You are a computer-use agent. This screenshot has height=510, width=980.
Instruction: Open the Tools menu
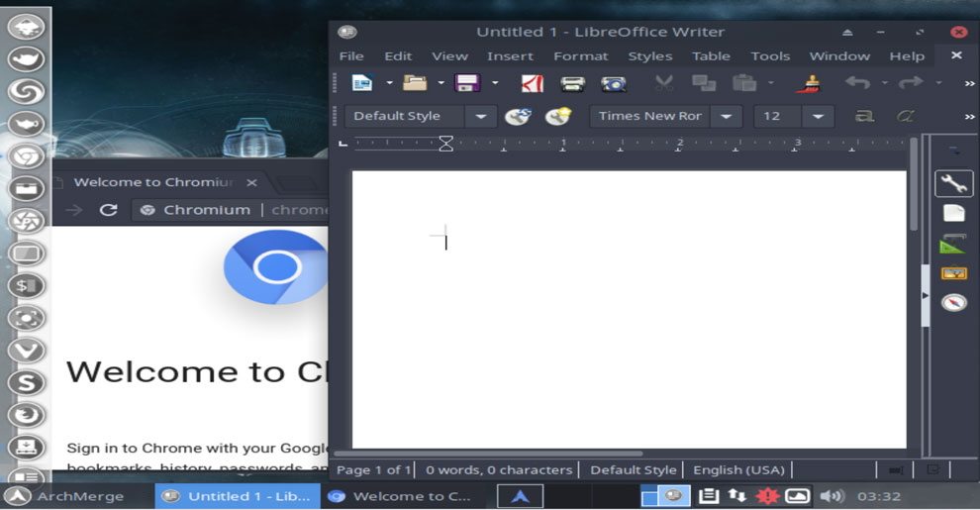click(770, 56)
